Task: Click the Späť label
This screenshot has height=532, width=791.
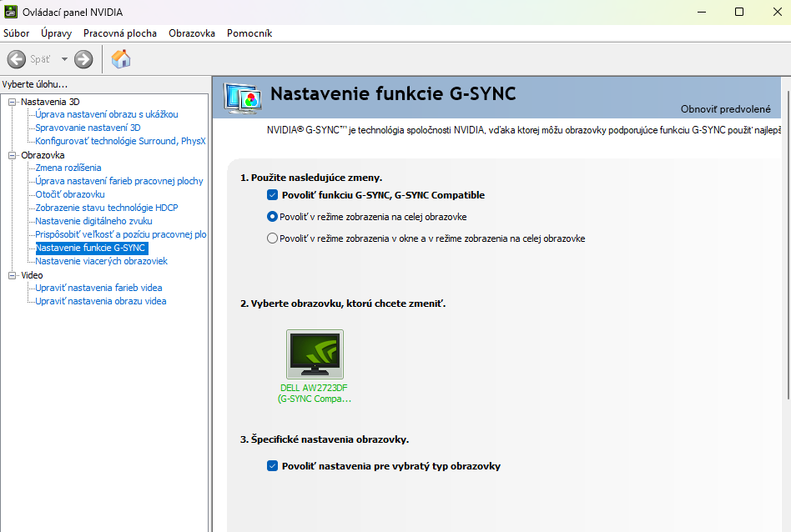Action: pyautogui.click(x=40, y=59)
